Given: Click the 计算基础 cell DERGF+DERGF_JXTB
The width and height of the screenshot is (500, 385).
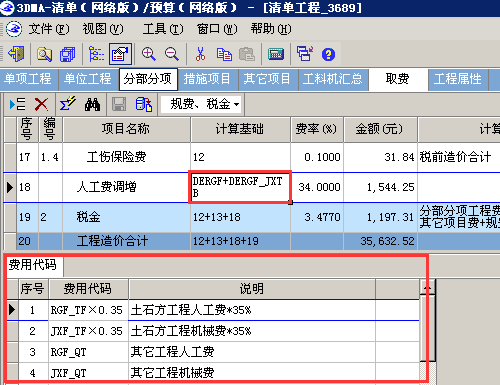Looking at the screenshot, I should coord(240,187).
